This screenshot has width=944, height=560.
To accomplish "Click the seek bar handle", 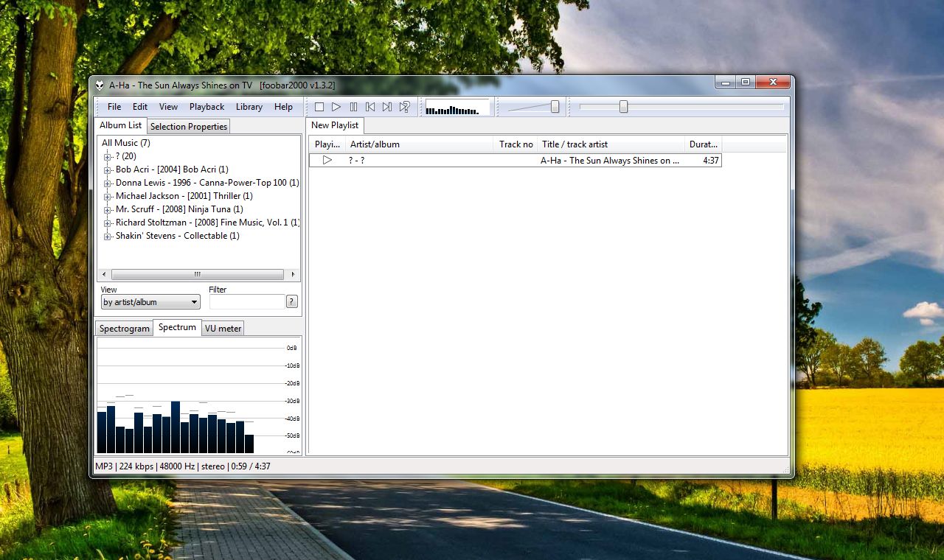I will tap(623, 107).
